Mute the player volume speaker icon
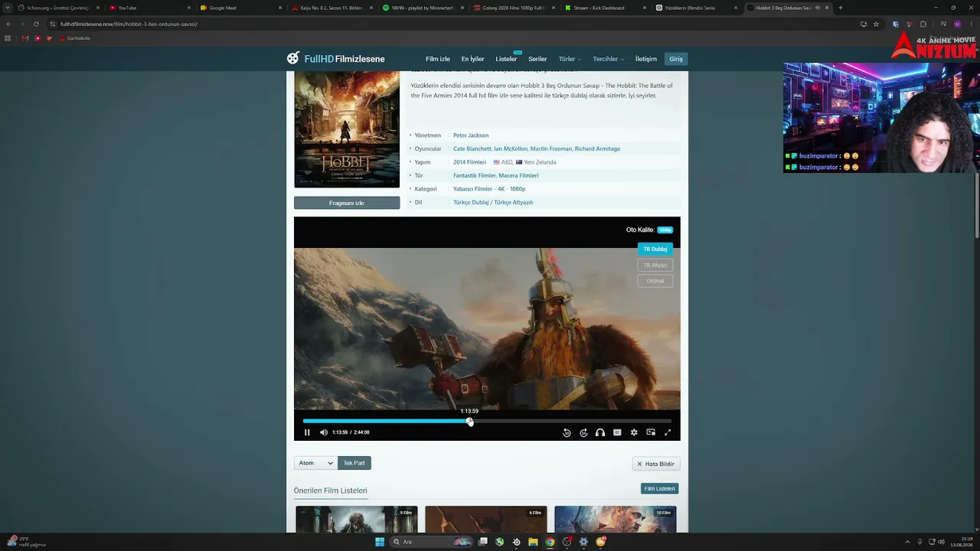 [x=324, y=432]
